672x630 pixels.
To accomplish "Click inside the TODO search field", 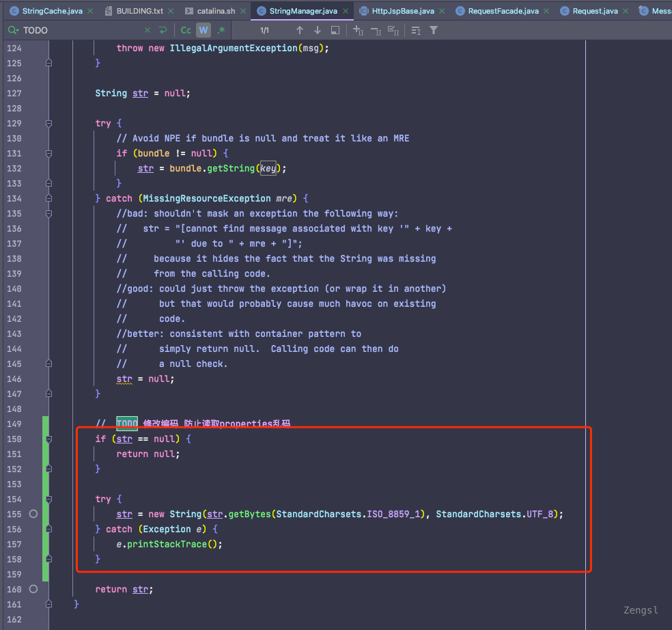I will tap(82, 31).
